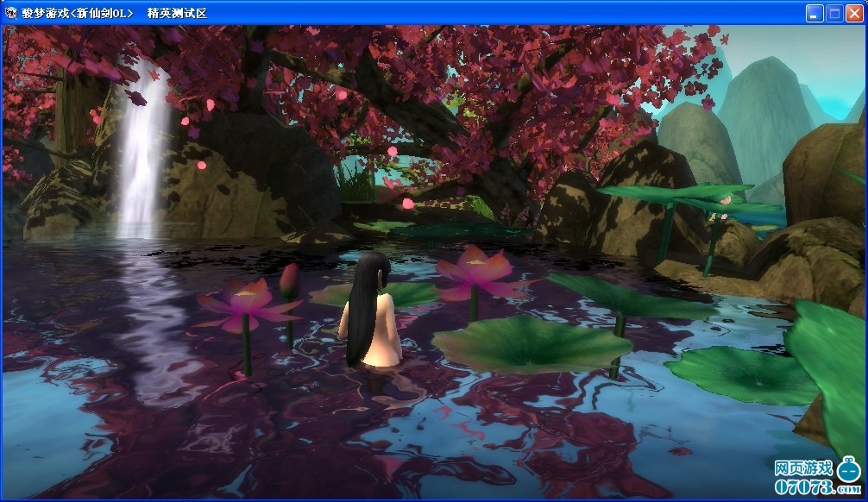Click the flat lily pad at lower right
The image size is (868, 502).
(740, 374)
